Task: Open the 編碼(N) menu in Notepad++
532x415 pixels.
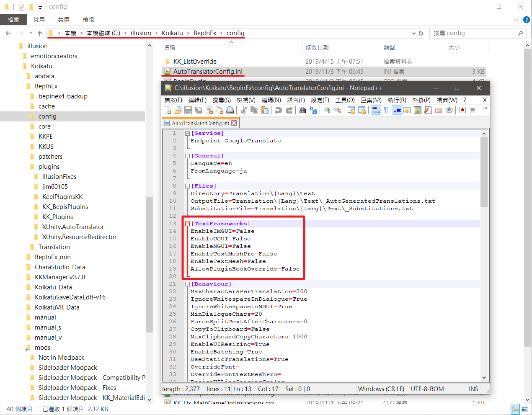Action: [x=271, y=100]
